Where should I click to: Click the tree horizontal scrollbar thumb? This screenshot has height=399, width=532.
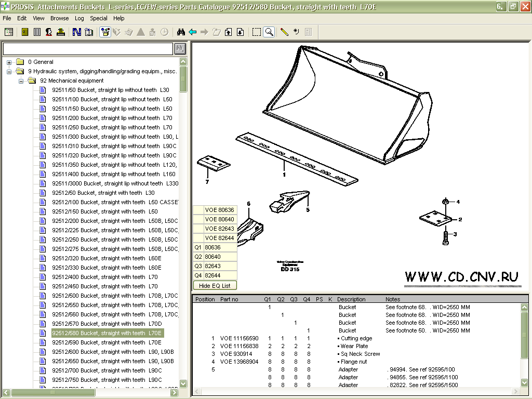pos(52,393)
